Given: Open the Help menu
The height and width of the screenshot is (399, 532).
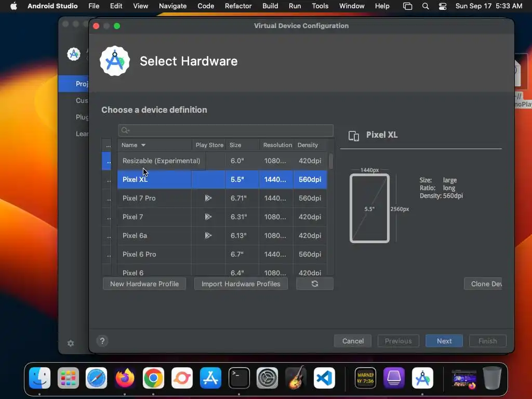Looking at the screenshot, I should (382, 6).
